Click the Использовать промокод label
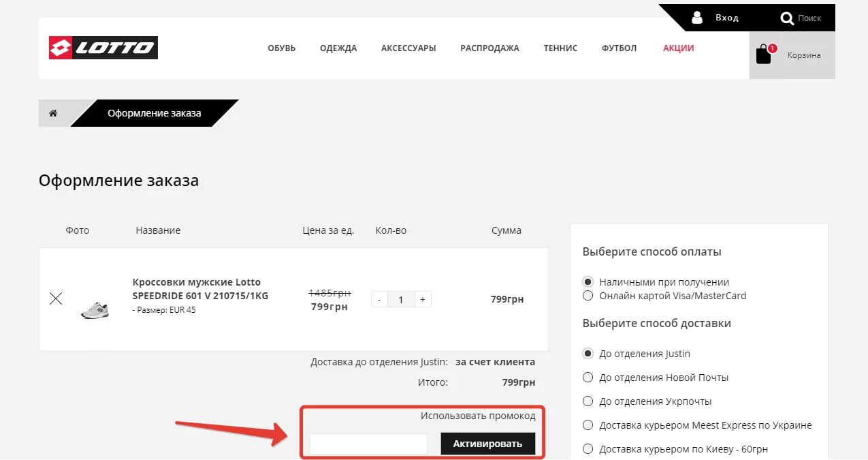868x460 pixels. [x=478, y=416]
